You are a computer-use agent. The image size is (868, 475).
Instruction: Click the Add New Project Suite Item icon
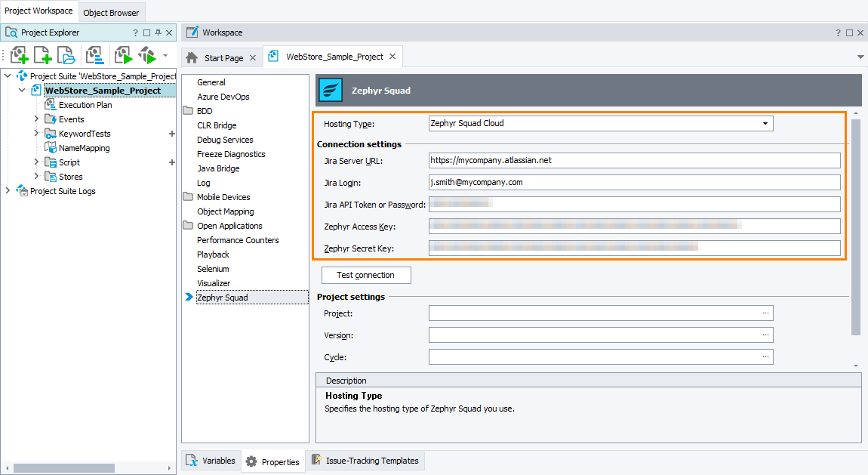tap(19, 54)
